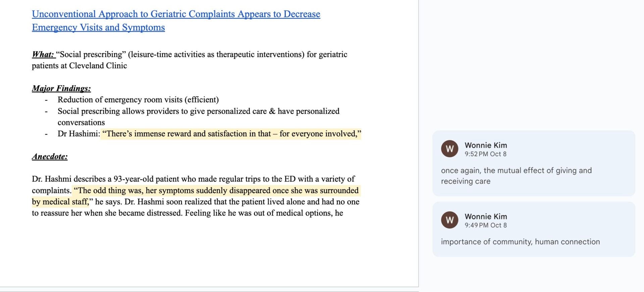
Task: Select the "importance of community, human connection" comment
Action: 520,242
